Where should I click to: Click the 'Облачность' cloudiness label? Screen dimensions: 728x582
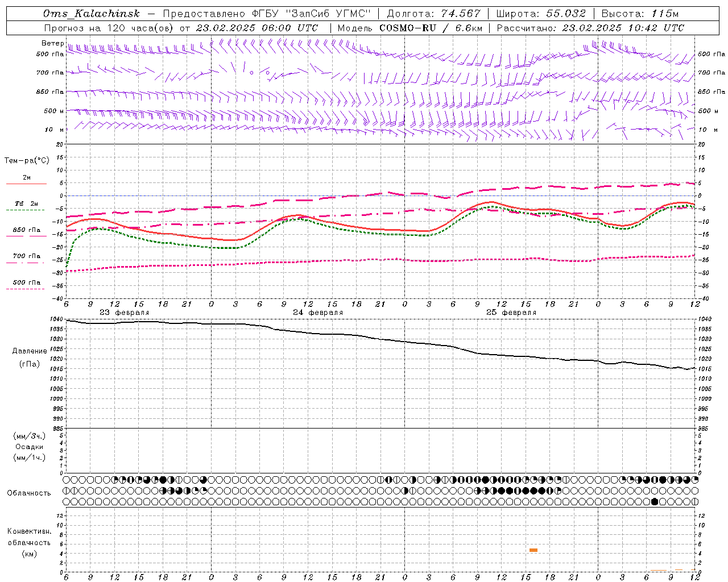coord(29,493)
